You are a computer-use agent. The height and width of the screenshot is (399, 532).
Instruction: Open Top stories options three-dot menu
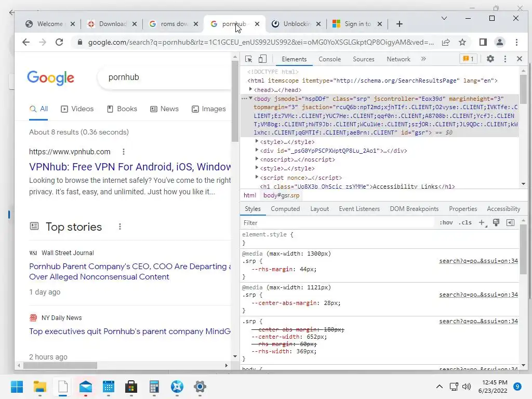pos(120,227)
